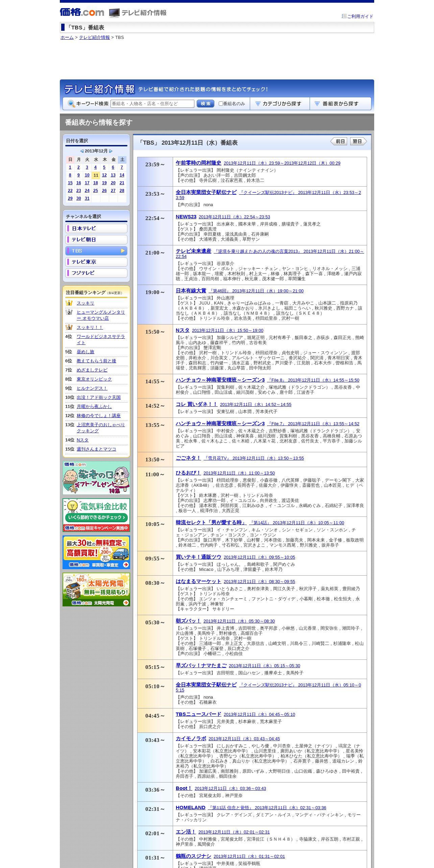The width and height of the screenshot is (434, 868).
Task: Open 全日本実業団女子駅伝ナビ 23:53 link
Action: tap(206, 192)
